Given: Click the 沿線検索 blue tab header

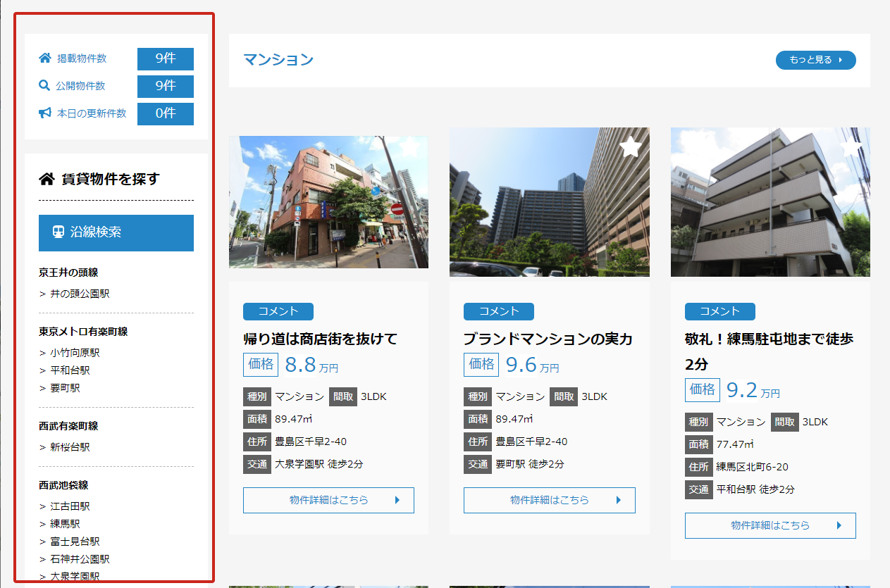Looking at the screenshot, I should tap(116, 232).
